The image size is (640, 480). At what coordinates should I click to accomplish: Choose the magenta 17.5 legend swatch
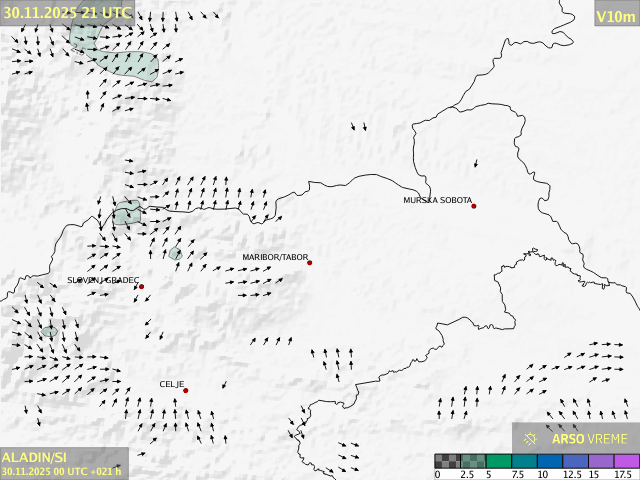(626, 461)
